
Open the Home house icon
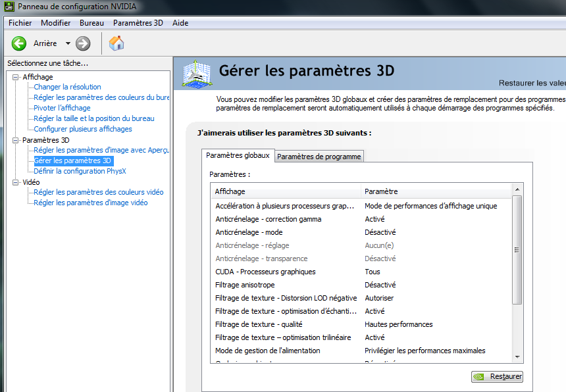pyautogui.click(x=116, y=43)
